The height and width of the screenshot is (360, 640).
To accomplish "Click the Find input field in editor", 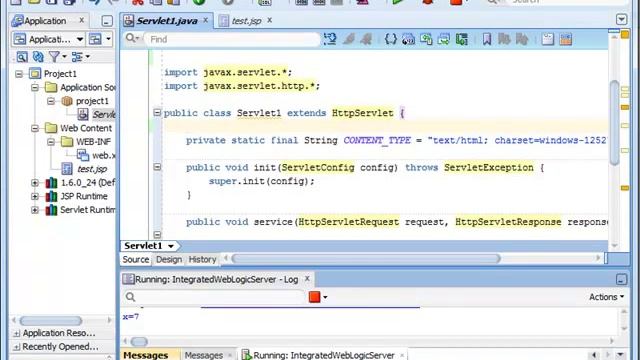I will [233, 39].
